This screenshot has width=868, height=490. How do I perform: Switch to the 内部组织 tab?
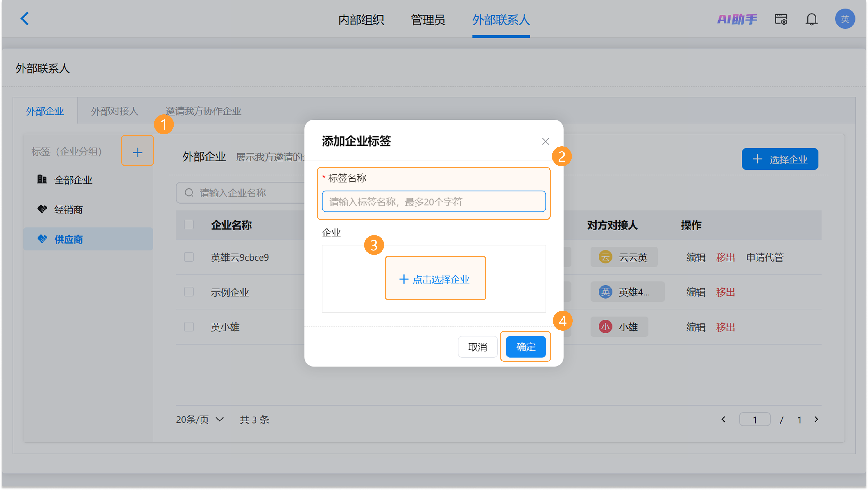pos(361,20)
